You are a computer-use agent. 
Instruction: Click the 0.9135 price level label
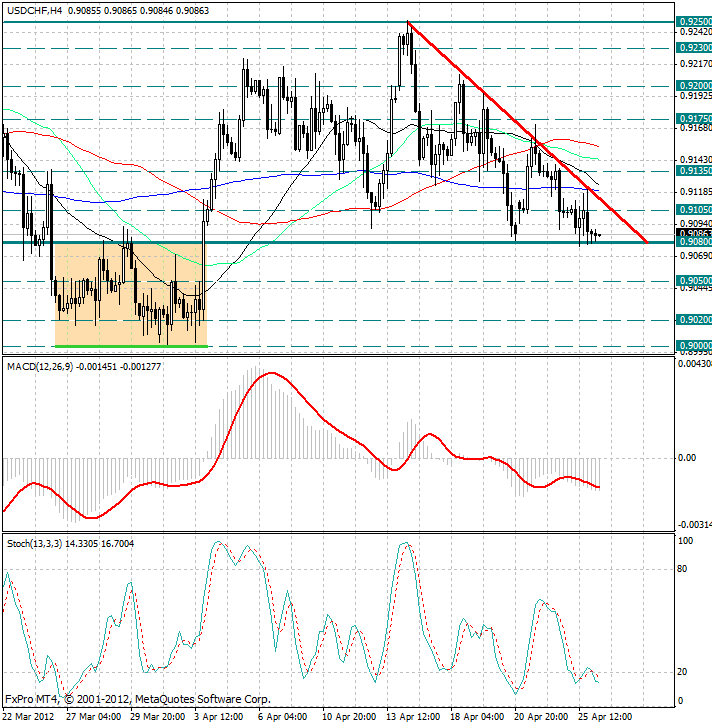coord(694,170)
